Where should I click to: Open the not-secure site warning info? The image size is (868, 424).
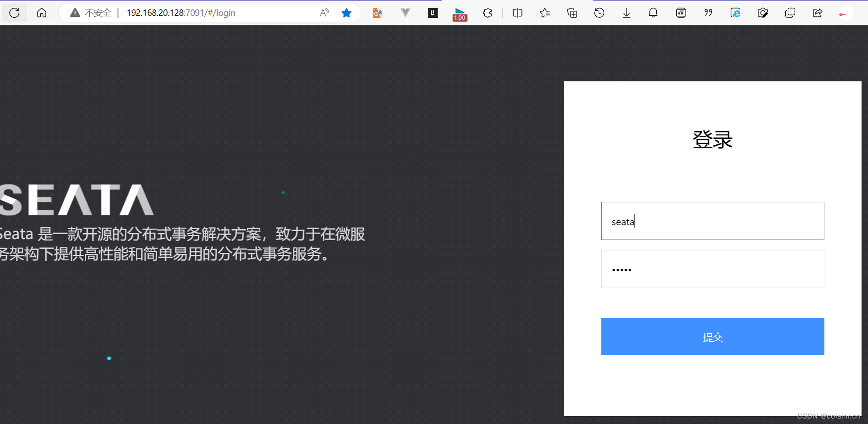coord(75,13)
